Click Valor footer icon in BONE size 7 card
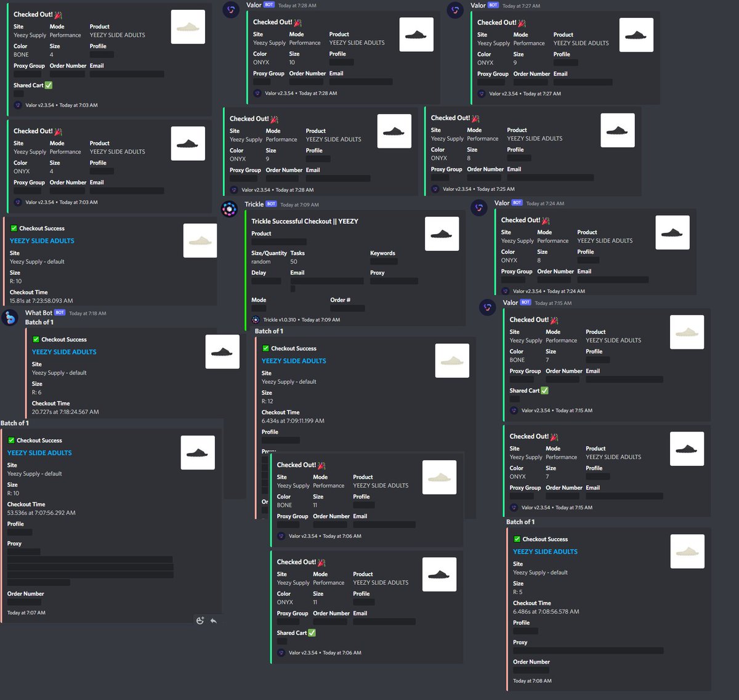Viewport: 739px width, 700px height. [514, 410]
